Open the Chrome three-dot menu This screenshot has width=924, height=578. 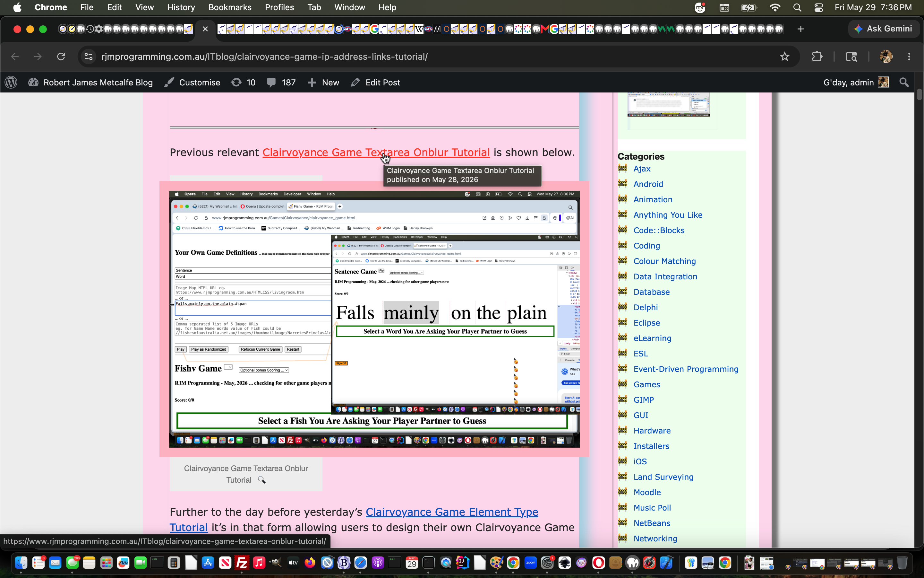[x=909, y=57]
